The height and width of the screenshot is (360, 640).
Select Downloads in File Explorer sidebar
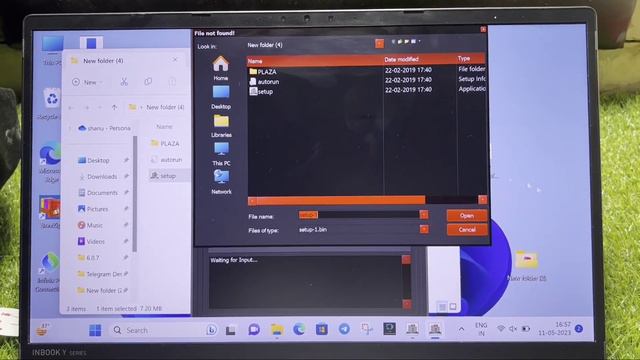[98, 177]
